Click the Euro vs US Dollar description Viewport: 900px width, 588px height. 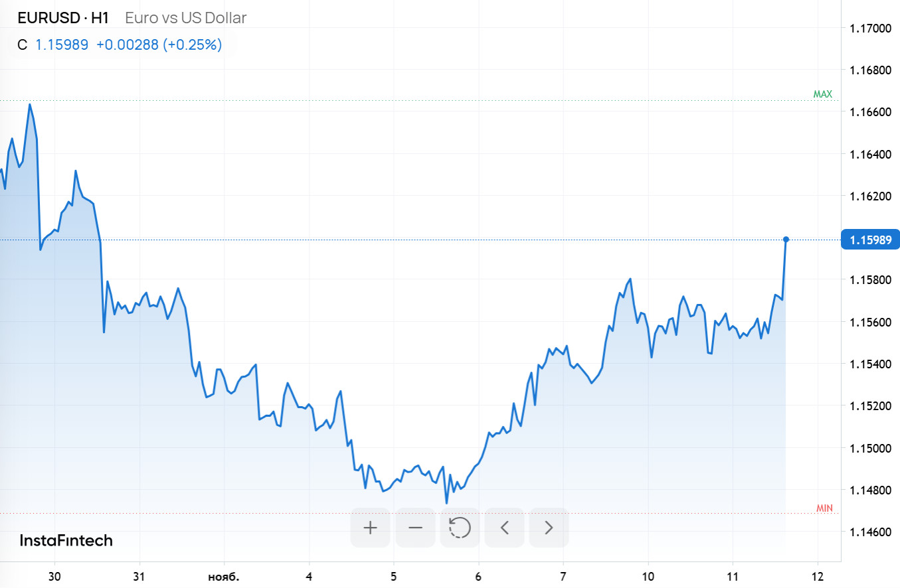185,18
